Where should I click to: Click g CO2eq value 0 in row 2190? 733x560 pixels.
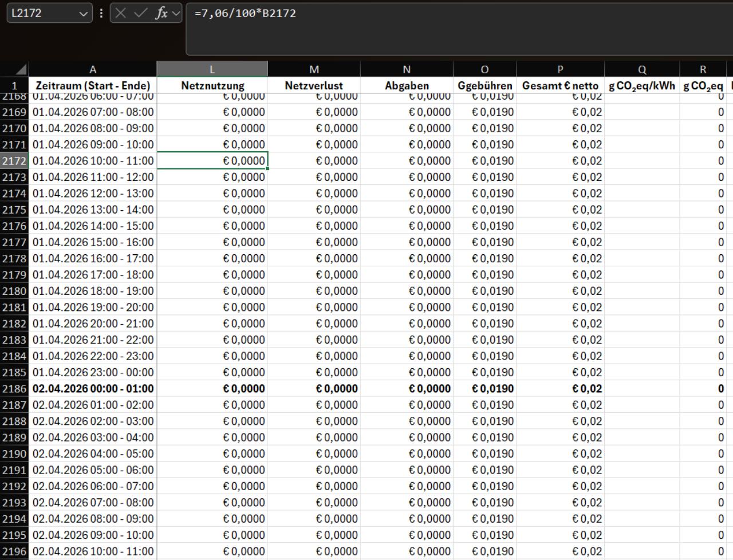(703, 453)
